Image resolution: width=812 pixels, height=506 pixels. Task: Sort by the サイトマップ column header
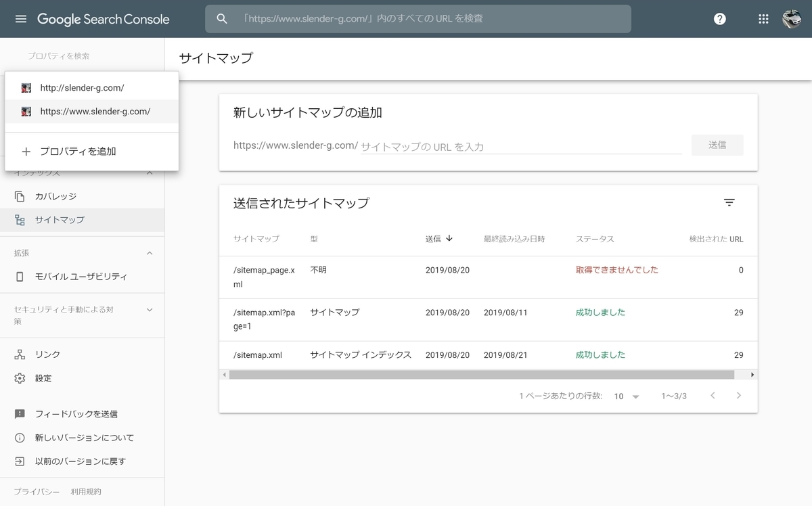point(256,239)
